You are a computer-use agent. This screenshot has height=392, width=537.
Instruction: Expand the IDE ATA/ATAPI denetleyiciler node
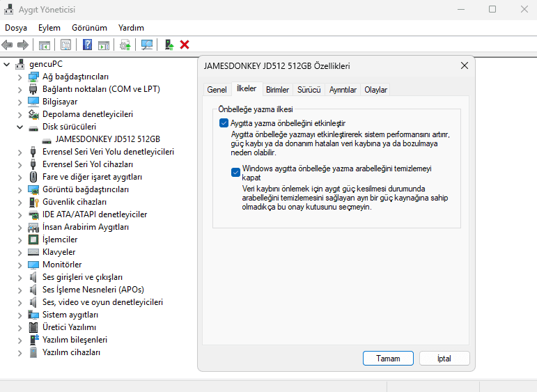pos(20,215)
